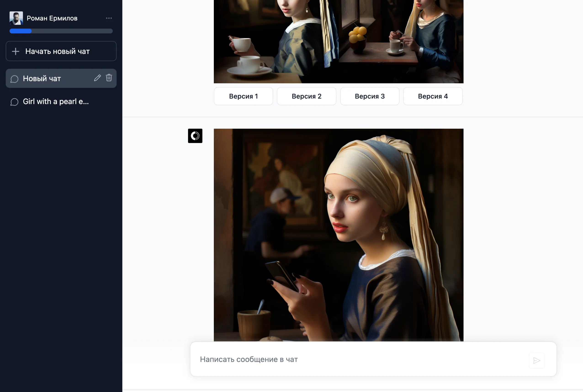Start a new chat with Начать новый чат
The width and height of the screenshot is (583, 392).
click(x=61, y=51)
